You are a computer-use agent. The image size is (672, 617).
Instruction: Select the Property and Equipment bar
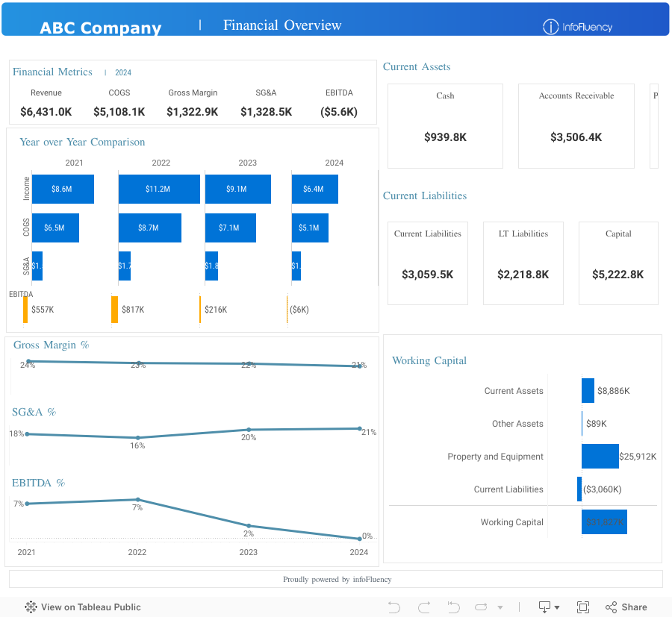click(600, 457)
